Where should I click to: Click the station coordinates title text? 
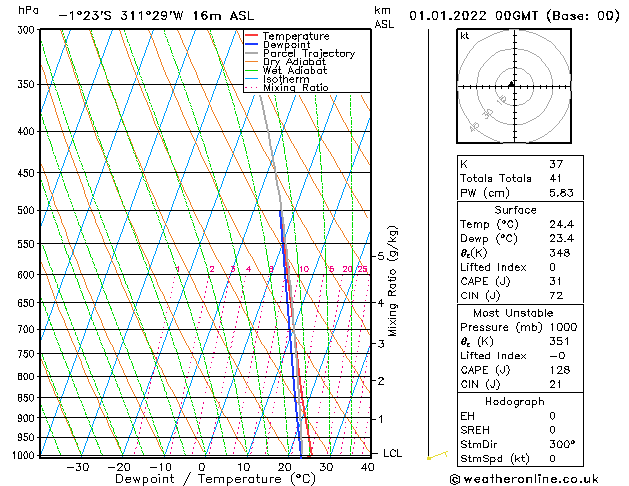pos(156,16)
